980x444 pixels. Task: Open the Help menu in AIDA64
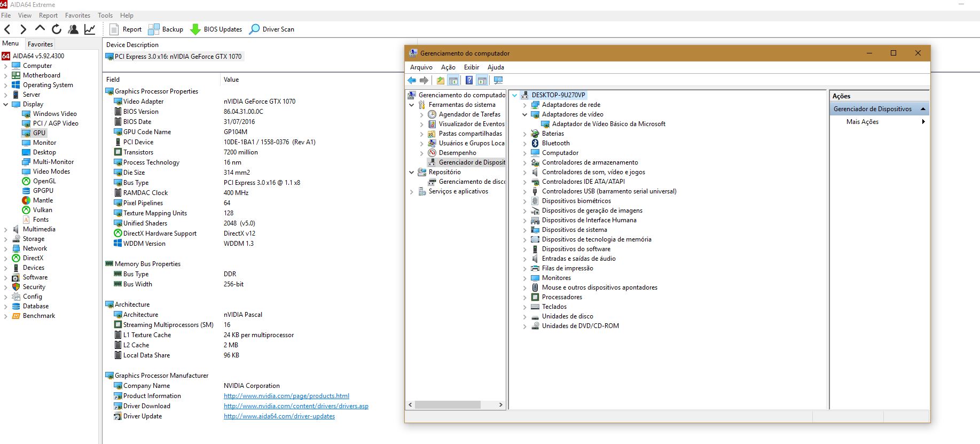[x=127, y=15]
